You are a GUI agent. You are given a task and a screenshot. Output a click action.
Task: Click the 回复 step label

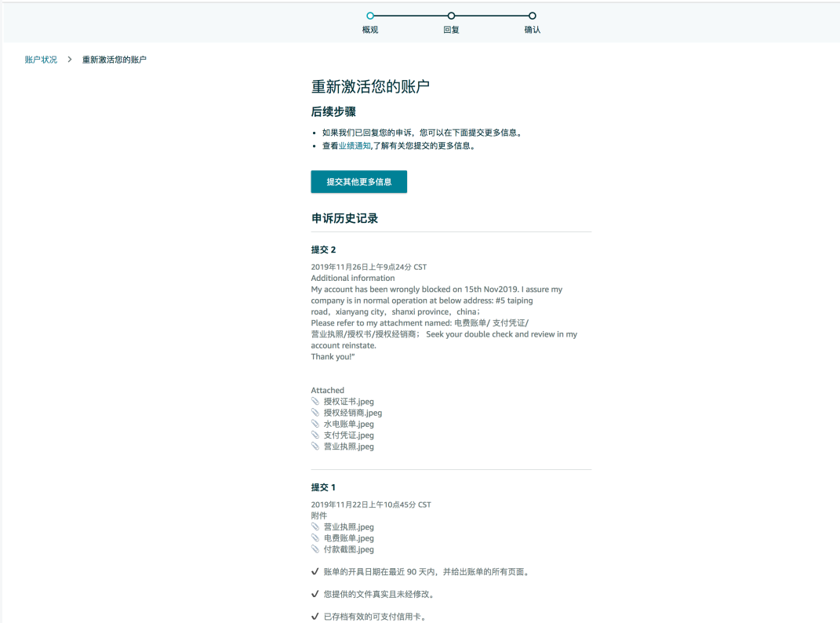[451, 30]
